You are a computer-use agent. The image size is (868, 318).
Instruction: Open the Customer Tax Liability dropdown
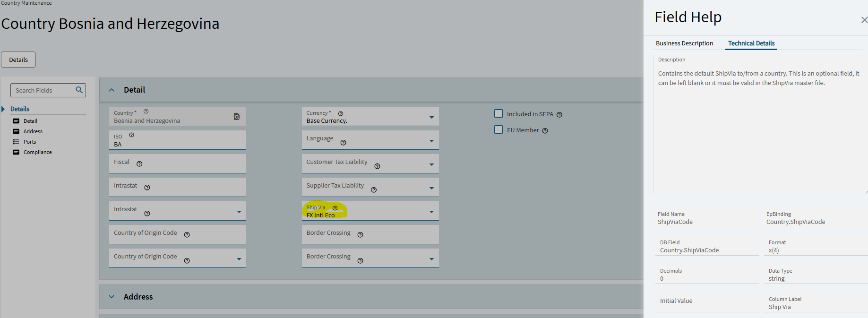pos(431,164)
